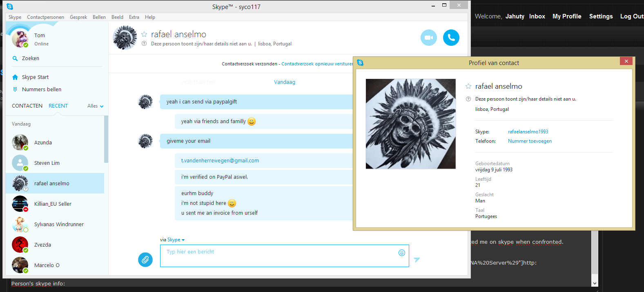
Task: Click Zvezda's red dragon avatar
Action: pyautogui.click(x=20, y=245)
